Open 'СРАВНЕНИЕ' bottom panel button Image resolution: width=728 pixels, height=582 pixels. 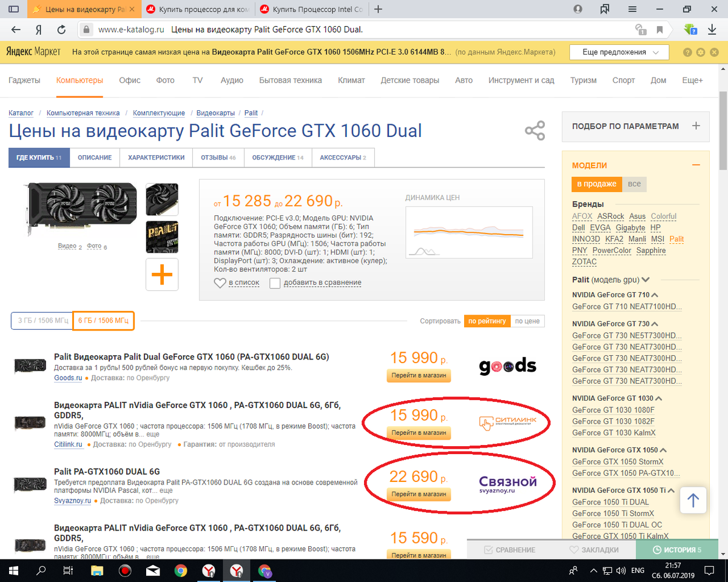(x=510, y=550)
